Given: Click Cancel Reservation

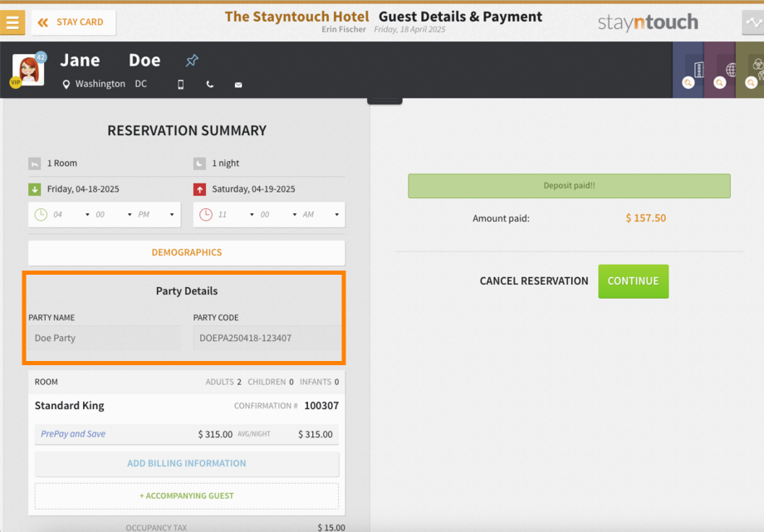Looking at the screenshot, I should [534, 281].
